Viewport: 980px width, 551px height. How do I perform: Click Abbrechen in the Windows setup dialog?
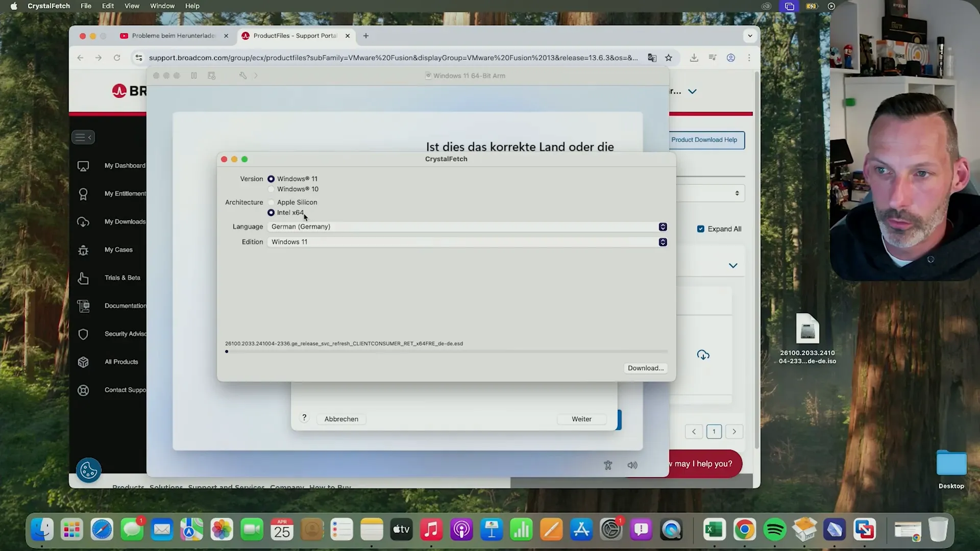click(x=341, y=419)
